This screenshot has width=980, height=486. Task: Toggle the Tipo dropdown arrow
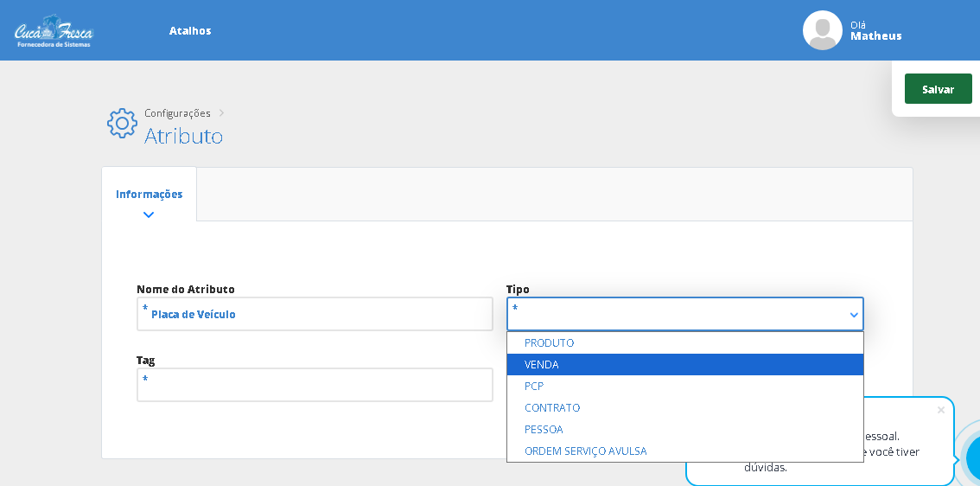[x=854, y=315]
